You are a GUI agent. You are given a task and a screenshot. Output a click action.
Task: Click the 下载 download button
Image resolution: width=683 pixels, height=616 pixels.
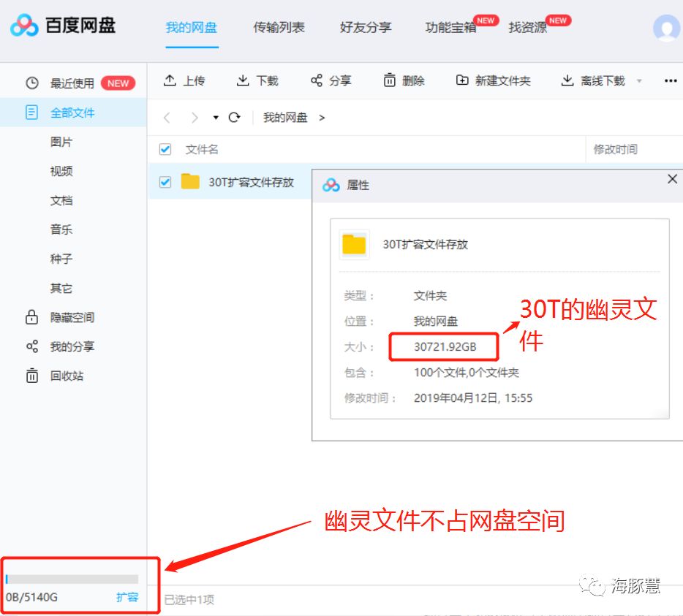pyautogui.click(x=257, y=80)
